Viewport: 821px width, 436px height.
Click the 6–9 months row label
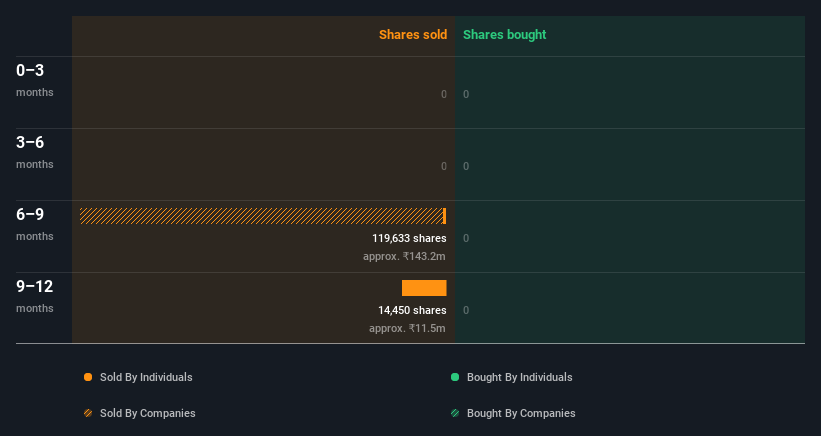(x=35, y=225)
